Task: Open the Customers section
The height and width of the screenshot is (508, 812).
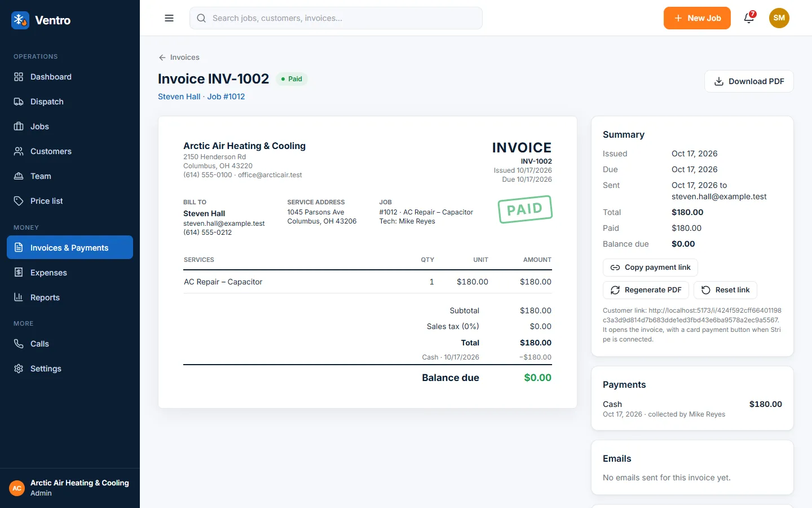Action: pyautogui.click(x=70, y=151)
